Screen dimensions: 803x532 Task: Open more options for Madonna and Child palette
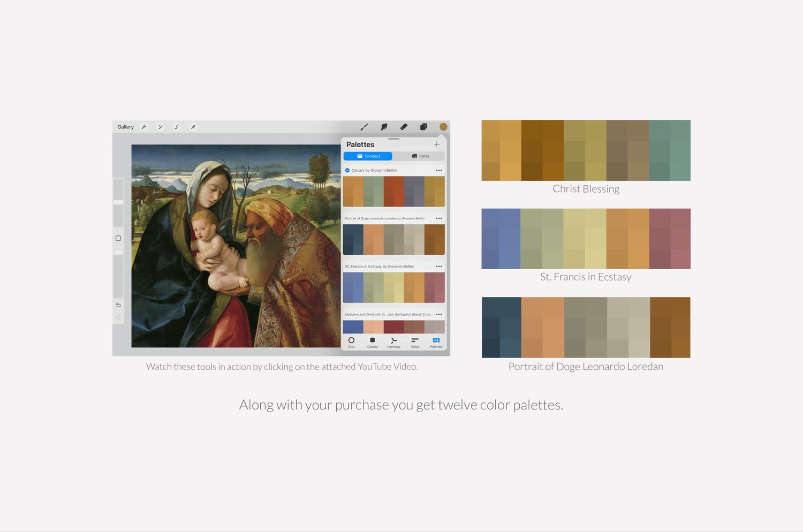click(439, 314)
